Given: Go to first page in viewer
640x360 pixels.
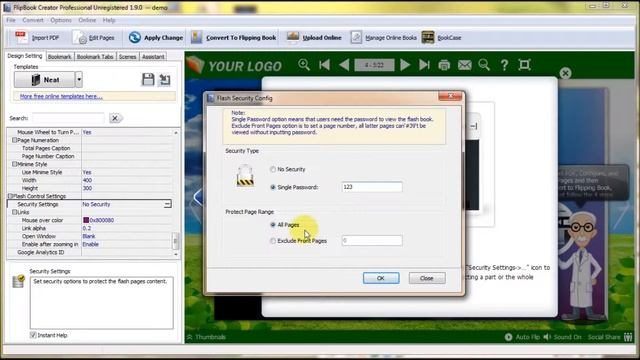Looking at the screenshot, I should pos(324,64).
